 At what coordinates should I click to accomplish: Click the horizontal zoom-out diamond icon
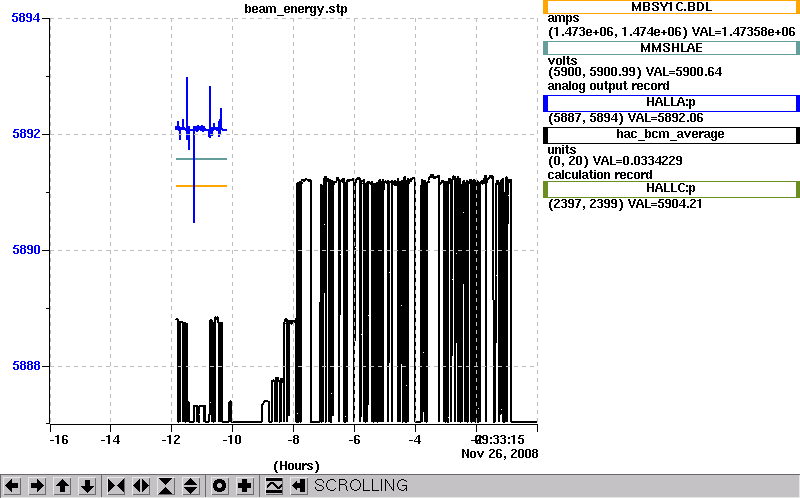tap(141, 486)
